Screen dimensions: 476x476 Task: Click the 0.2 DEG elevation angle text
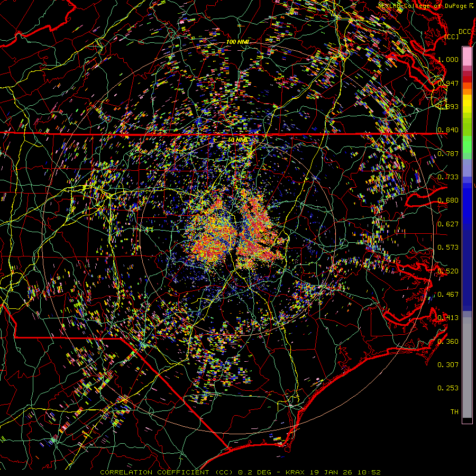point(254,472)
